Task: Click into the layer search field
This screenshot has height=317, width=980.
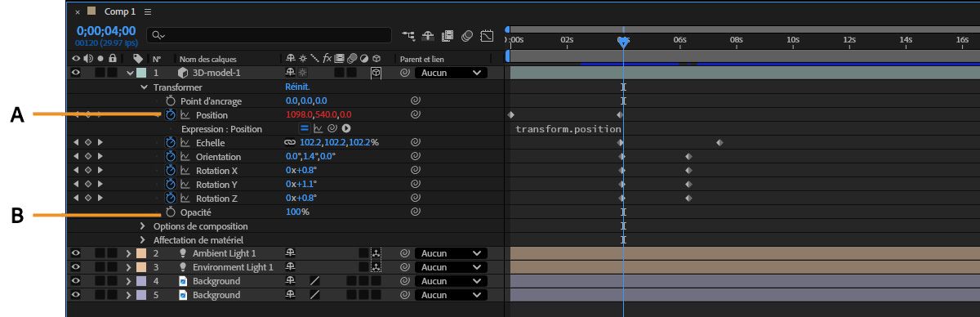Action: [269, 36]
